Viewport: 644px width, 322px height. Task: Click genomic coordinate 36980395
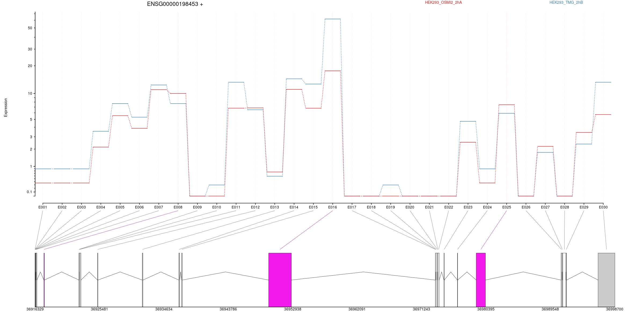486,309
